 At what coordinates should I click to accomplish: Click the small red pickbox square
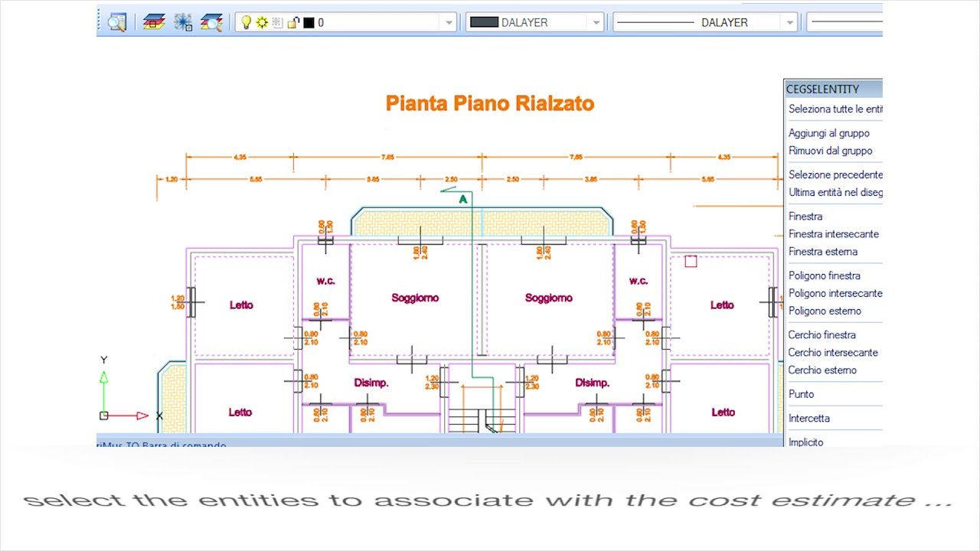click(691, 262)
